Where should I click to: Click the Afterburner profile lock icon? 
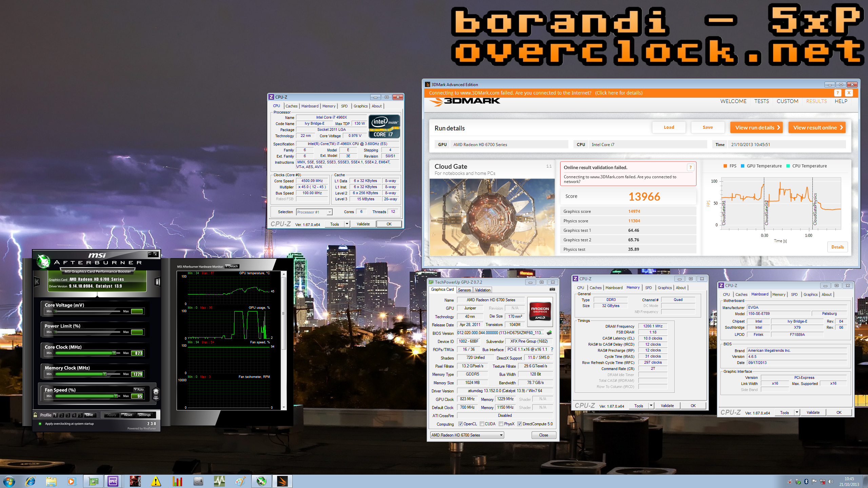[x=36, y=415]
